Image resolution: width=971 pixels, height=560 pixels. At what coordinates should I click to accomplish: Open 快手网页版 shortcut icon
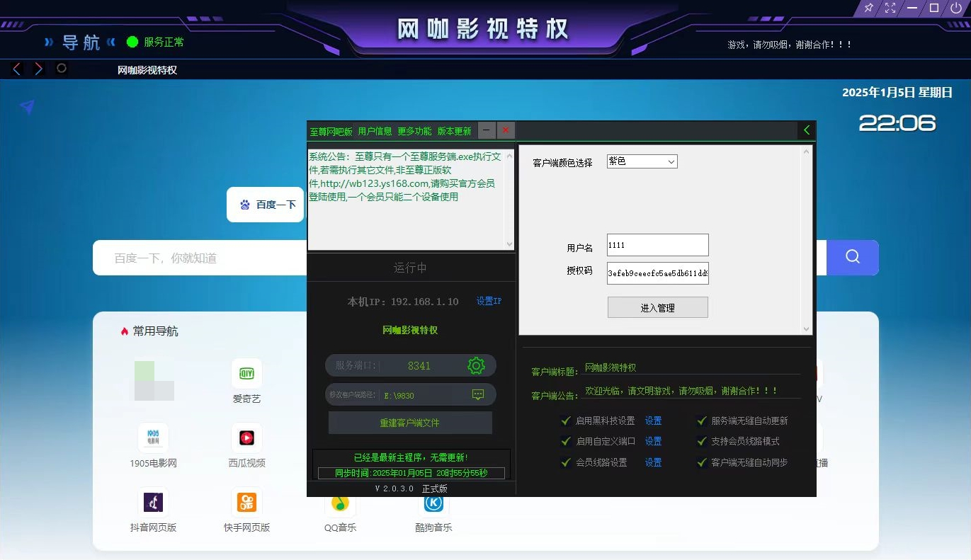coord(246,502)
